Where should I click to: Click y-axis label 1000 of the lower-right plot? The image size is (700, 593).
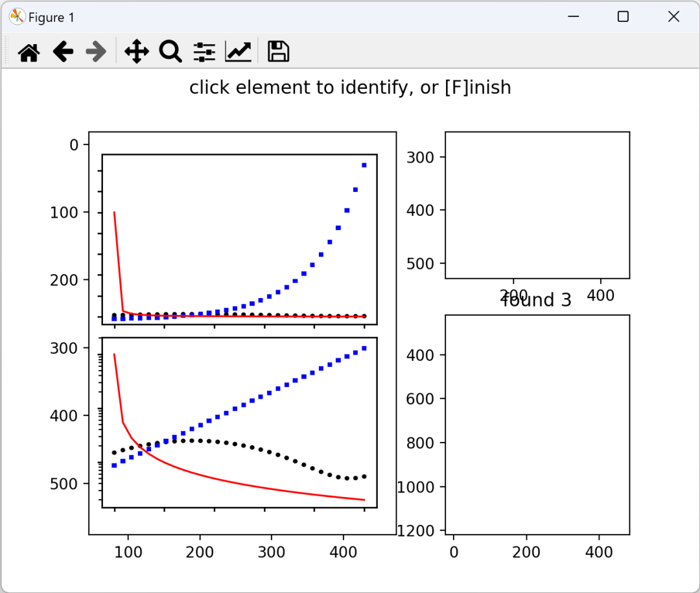(415, 487)
